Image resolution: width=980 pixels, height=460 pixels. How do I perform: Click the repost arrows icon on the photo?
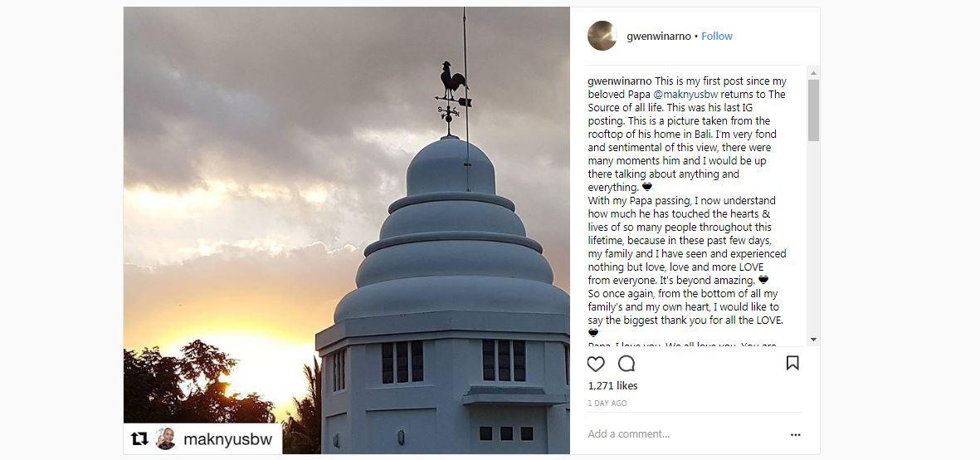click(139, 438)
